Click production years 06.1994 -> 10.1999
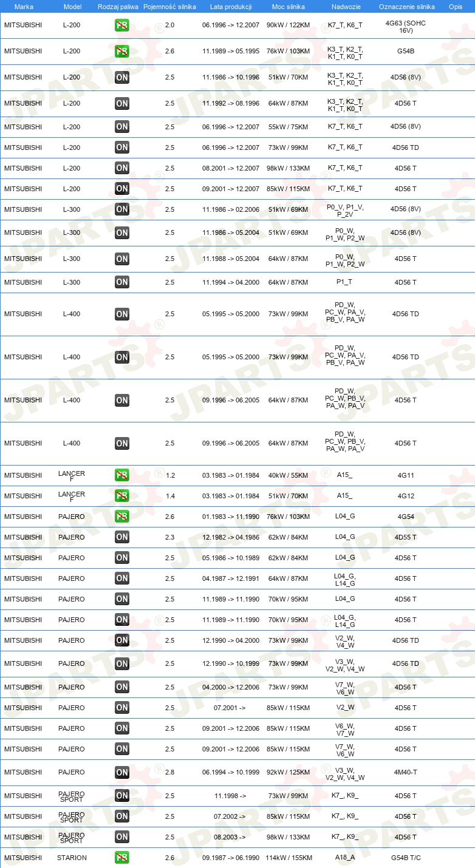This screenshot has width=475, height=868. (231, 772)
